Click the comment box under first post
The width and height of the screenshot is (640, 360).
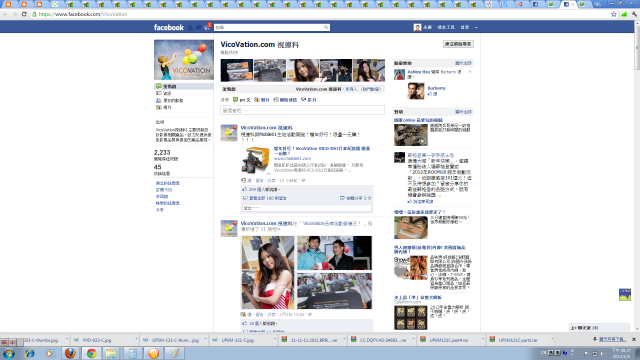pyautogui.click(x=307, y=208)
